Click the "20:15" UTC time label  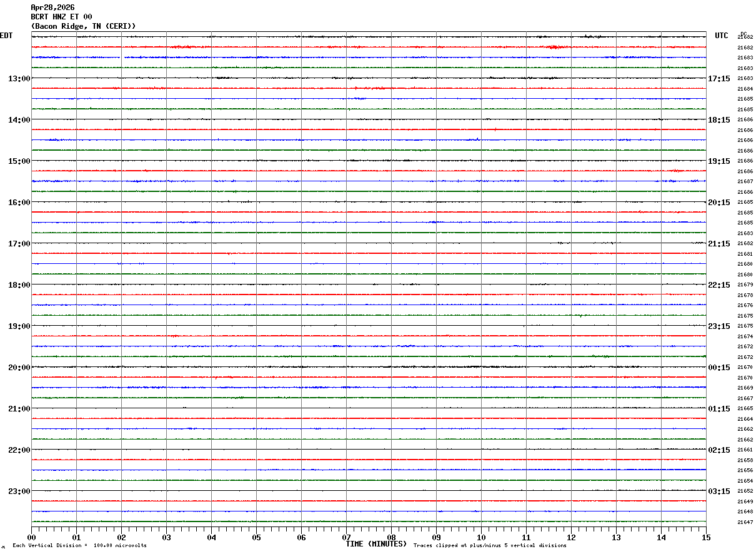(719, 203)
